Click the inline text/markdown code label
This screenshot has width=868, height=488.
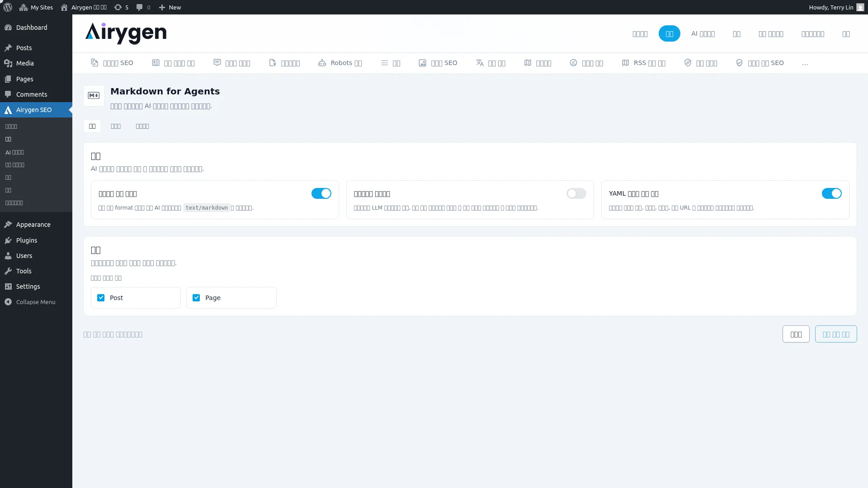207,208
